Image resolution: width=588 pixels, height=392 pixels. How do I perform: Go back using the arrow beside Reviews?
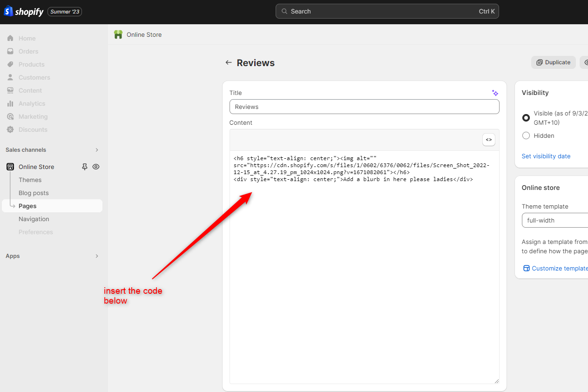point(229,62)
